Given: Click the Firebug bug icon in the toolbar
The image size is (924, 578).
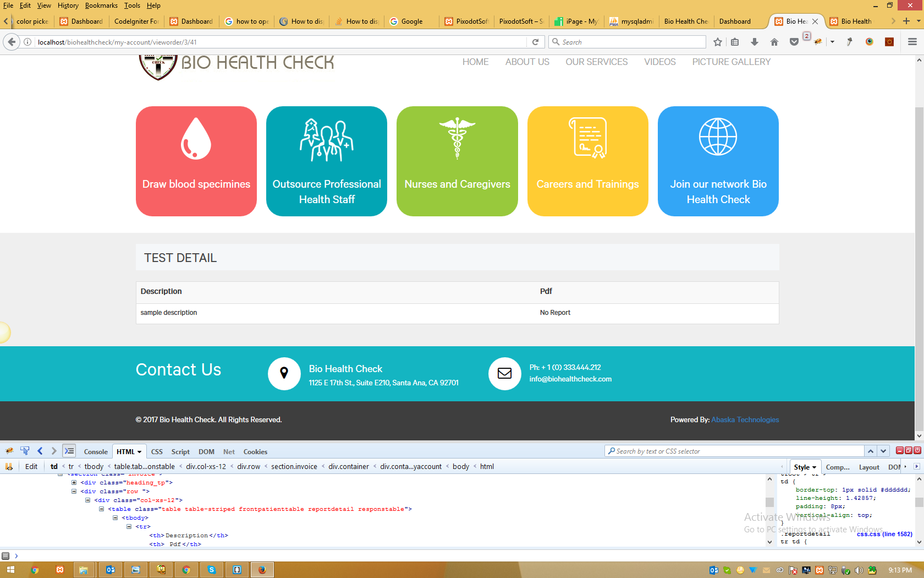Looking at the screenshot, I should tap(818, 42).
